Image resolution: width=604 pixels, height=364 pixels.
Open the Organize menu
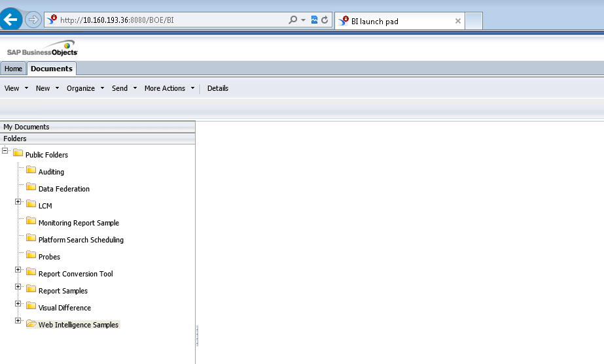(80, 88)
